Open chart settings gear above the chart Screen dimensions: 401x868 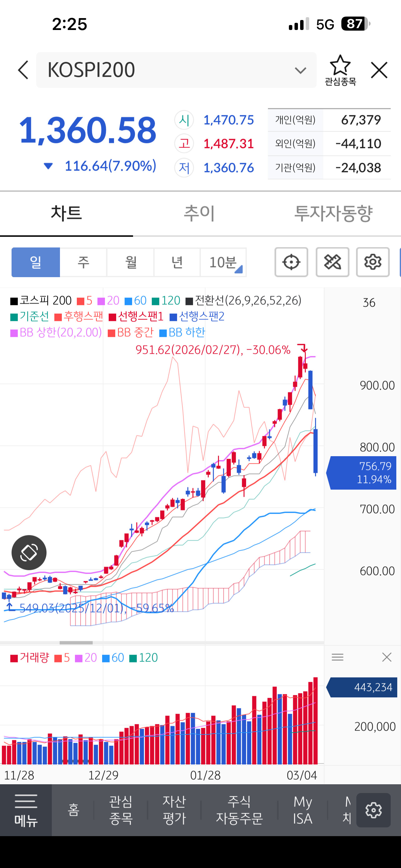coord(373,262)
